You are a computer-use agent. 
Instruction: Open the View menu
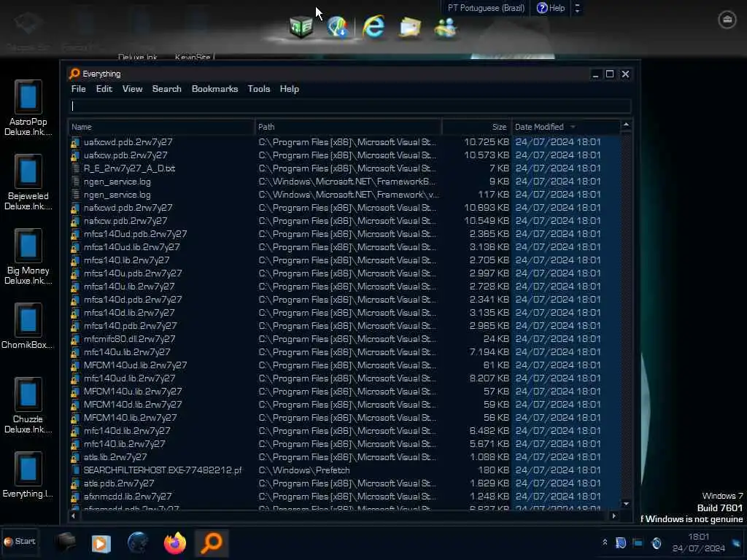132,89
